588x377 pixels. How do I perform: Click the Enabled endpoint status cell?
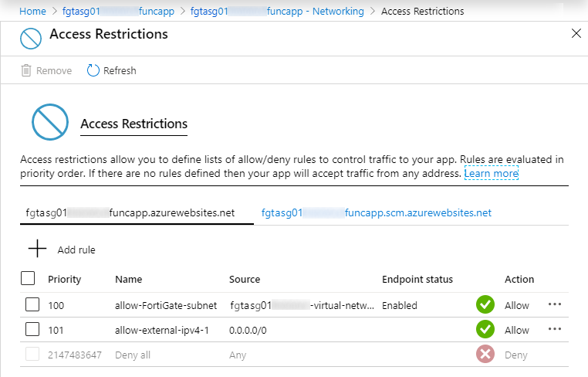400,305
